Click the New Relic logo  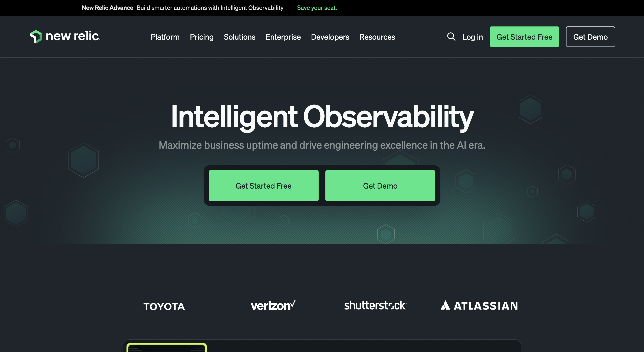[65, 36]
